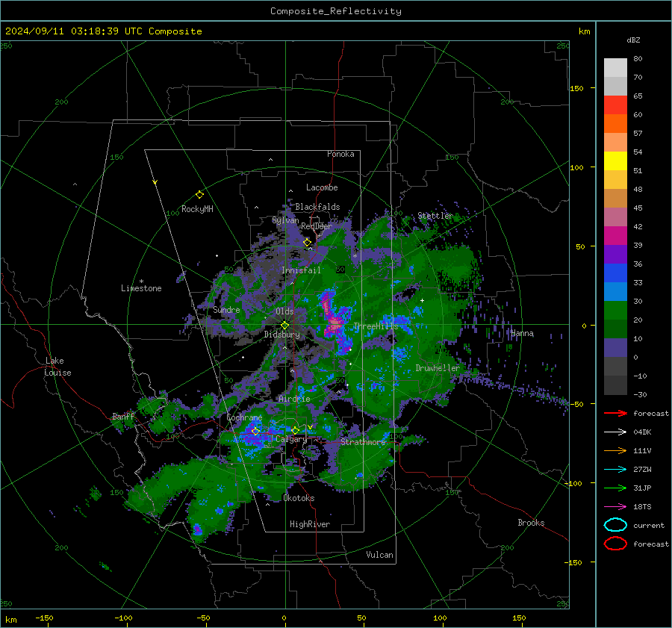Click the ThreeHills city label
Viewport: 672px width, 628px height.
pos(376,326)
